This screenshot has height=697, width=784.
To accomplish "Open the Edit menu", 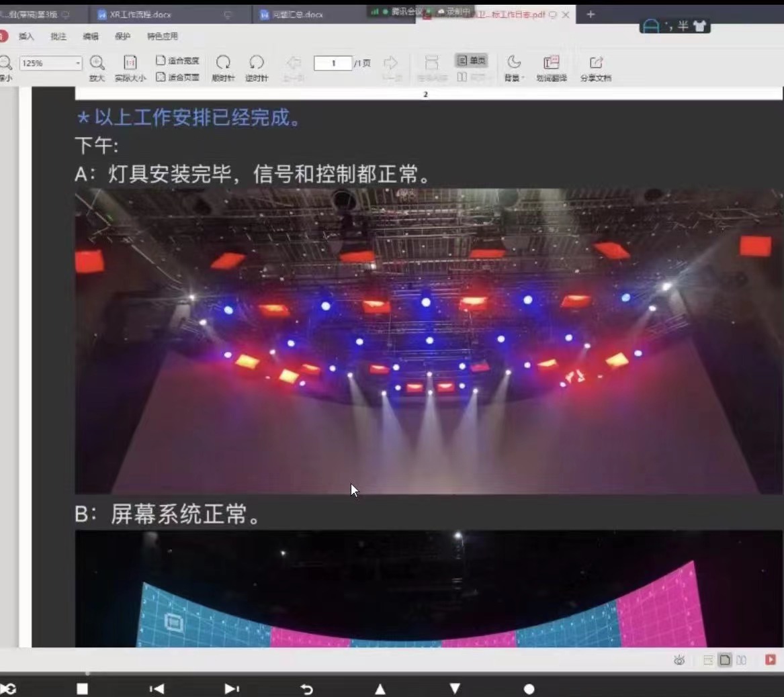I will 91,36.
